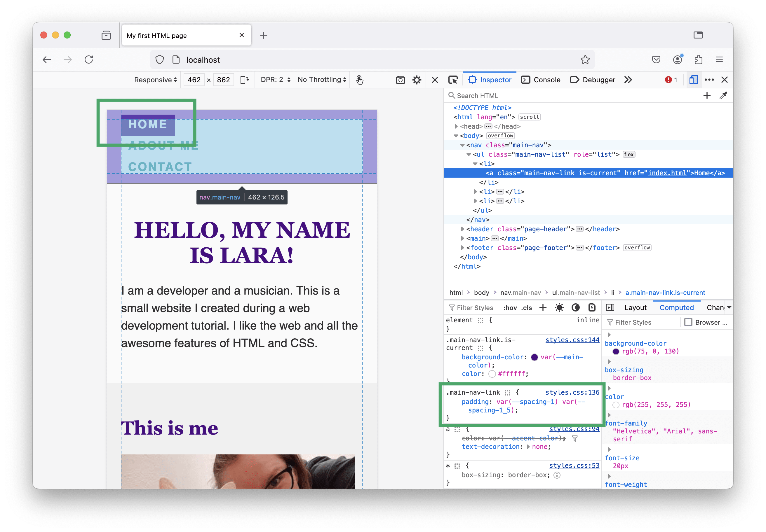Toggle light color scheme simulation
766x532 pixels.
click(559, 308)
